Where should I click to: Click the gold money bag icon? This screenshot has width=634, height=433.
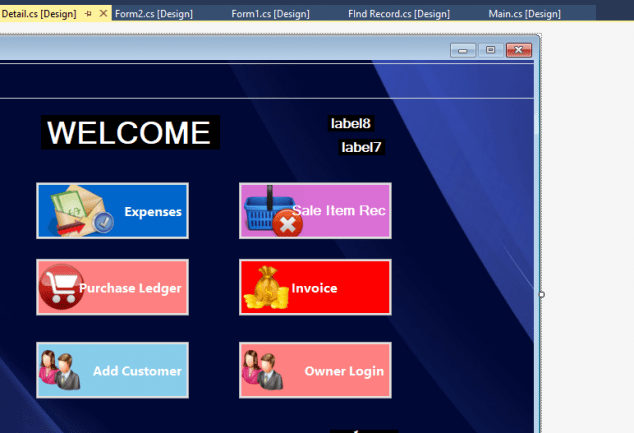266,287
